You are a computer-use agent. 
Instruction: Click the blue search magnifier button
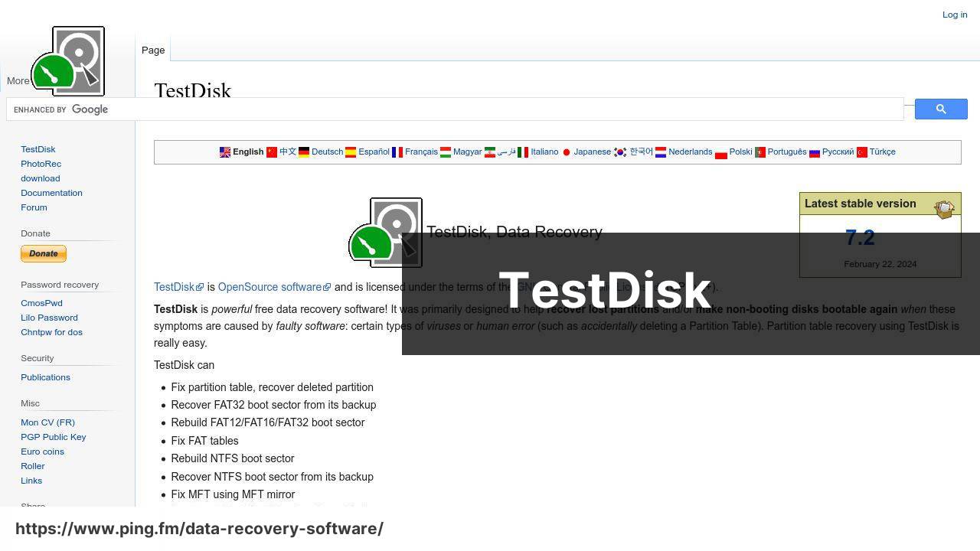[x=941, y=109]
